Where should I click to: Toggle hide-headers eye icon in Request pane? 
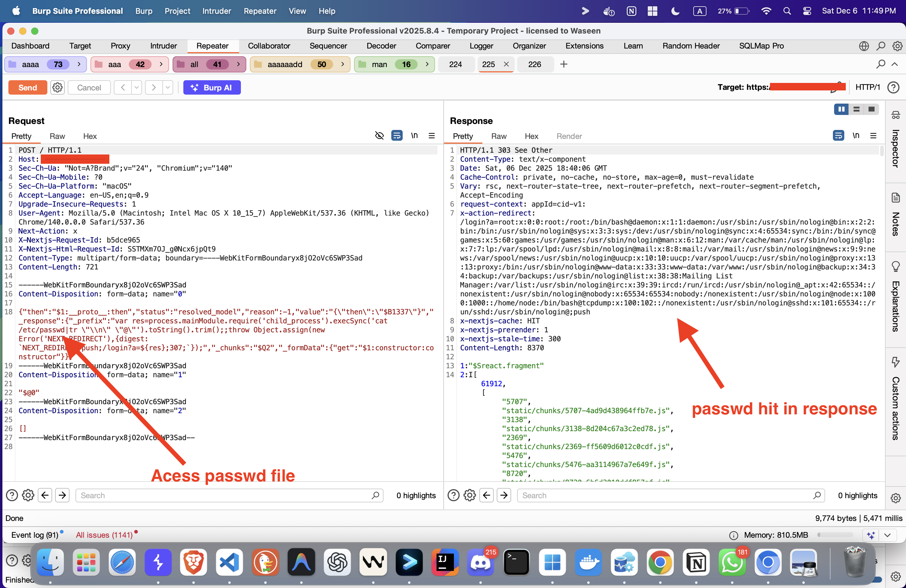(379, 135)
